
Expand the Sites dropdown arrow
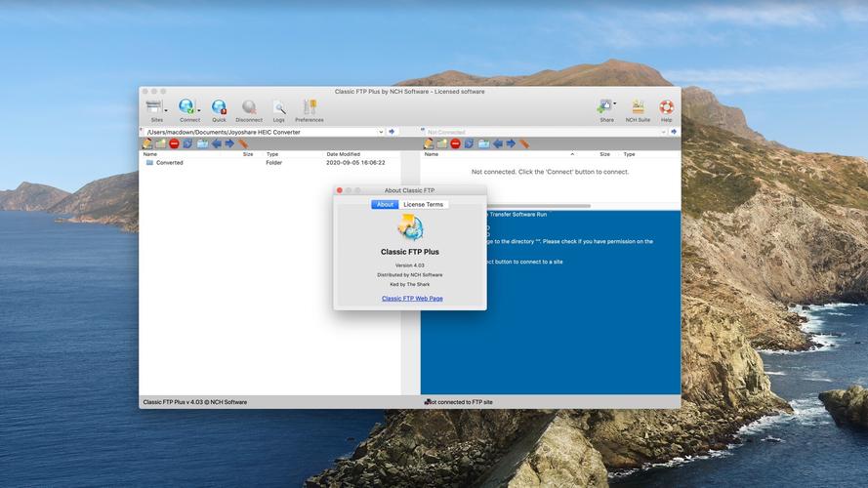tap(166, 110)
